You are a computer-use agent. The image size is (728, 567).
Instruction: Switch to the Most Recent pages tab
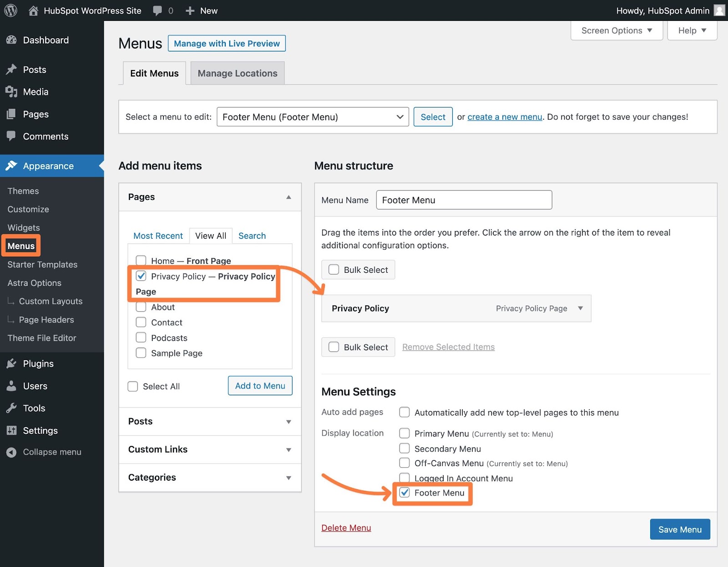click(158, 236)
